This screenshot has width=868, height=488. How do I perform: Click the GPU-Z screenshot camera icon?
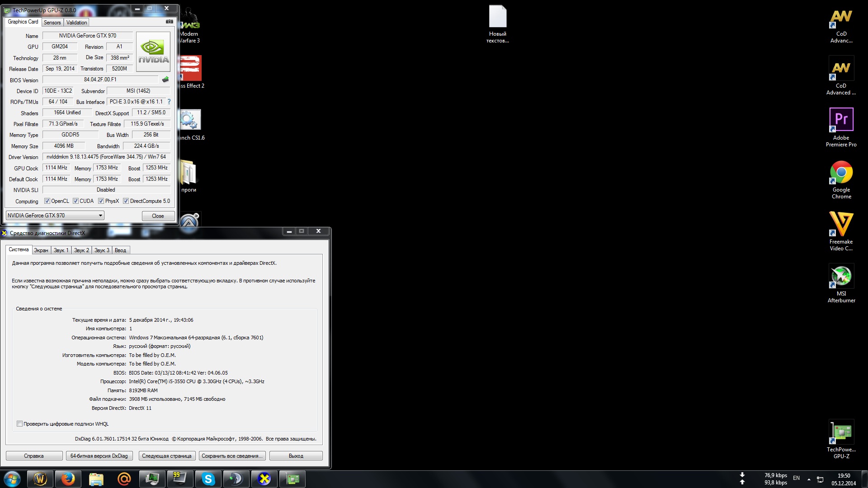(x=169, y=22)
